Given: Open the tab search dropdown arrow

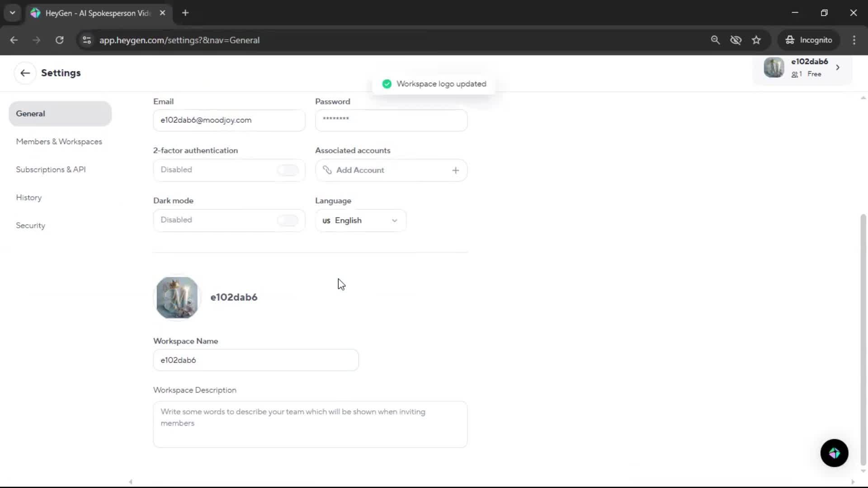Looking at the screenshot, I should coord(12,13).
